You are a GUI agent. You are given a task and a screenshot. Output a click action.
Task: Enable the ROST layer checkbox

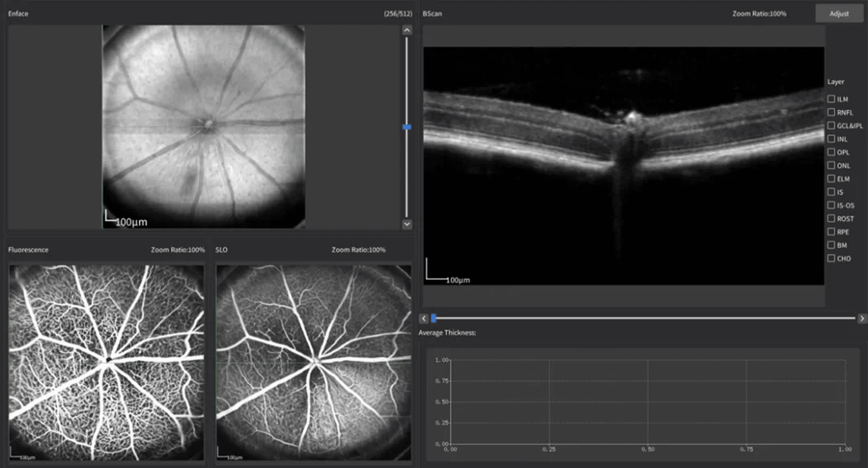[831, 218]
